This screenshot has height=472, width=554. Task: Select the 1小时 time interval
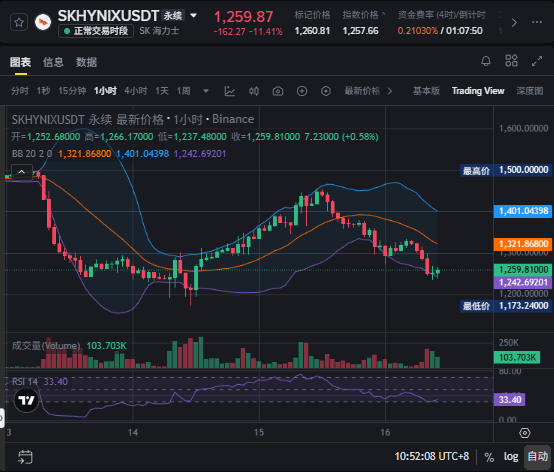pyautogui.click(x=105, y=91)
